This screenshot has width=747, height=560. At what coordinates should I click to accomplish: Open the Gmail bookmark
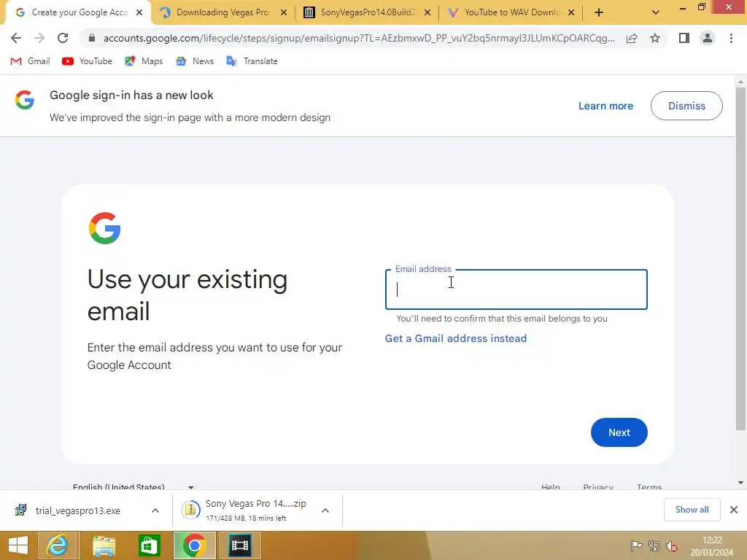(30, 61)
